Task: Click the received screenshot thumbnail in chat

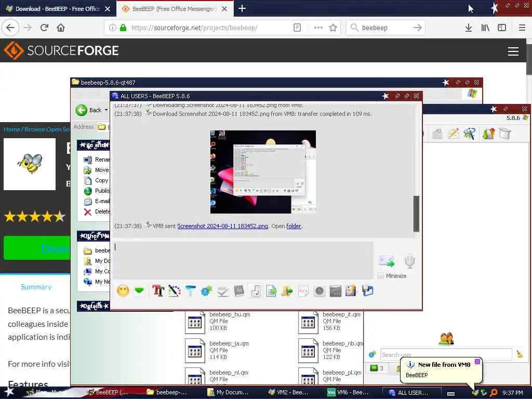Action: pos(263,172)
